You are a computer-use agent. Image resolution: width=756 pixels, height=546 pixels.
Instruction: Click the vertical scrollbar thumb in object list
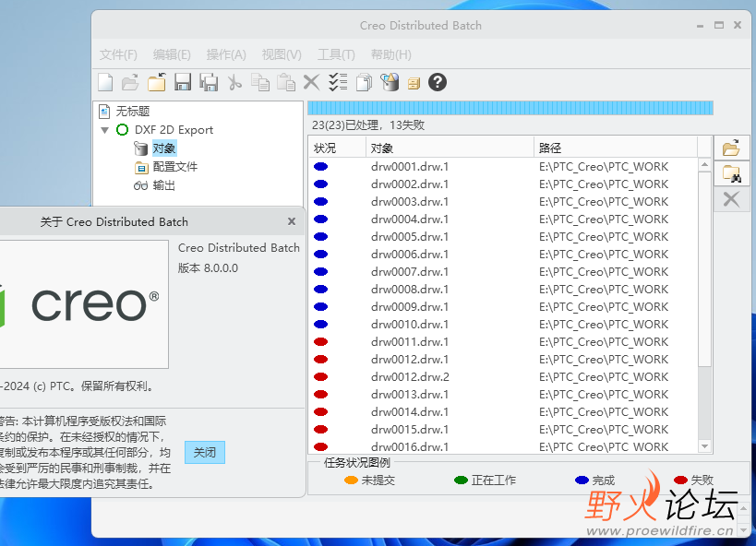pos(705,267)
